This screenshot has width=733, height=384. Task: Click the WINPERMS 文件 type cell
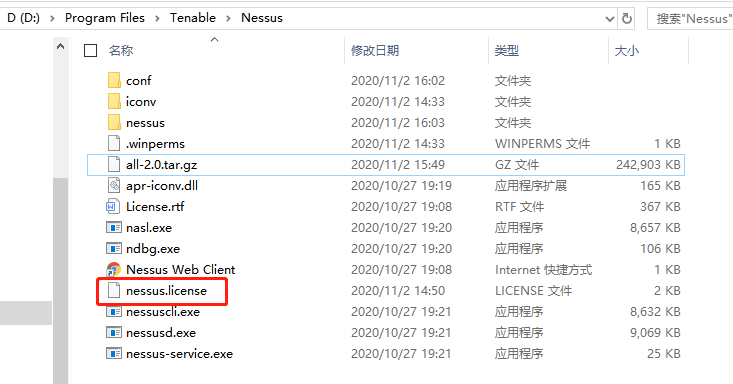click(543, 144)
